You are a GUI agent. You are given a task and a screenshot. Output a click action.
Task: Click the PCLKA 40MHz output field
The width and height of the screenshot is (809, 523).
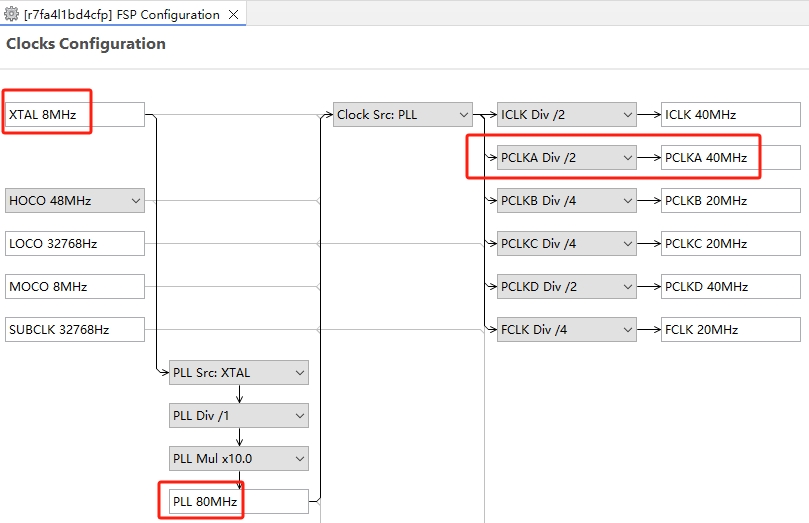[x=731, y=157]
